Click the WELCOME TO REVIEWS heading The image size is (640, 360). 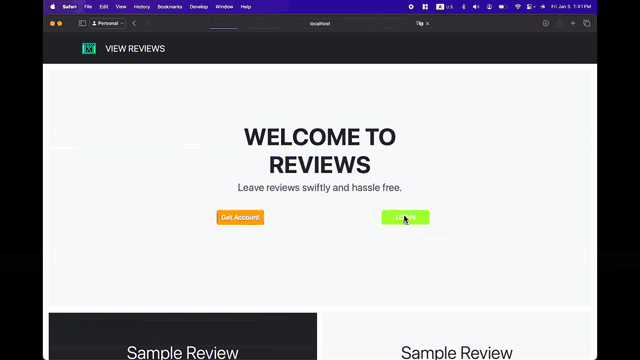coord(320,151)
